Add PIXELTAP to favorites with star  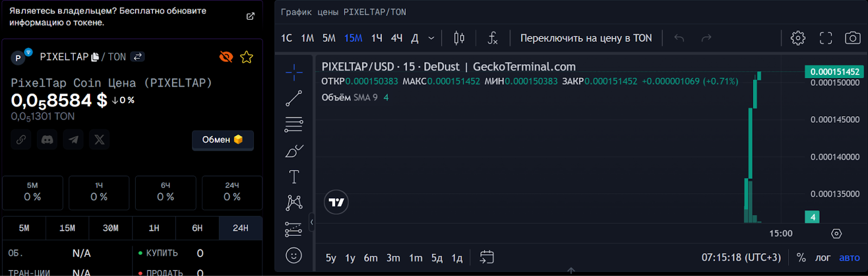click(x=247, y=57)
